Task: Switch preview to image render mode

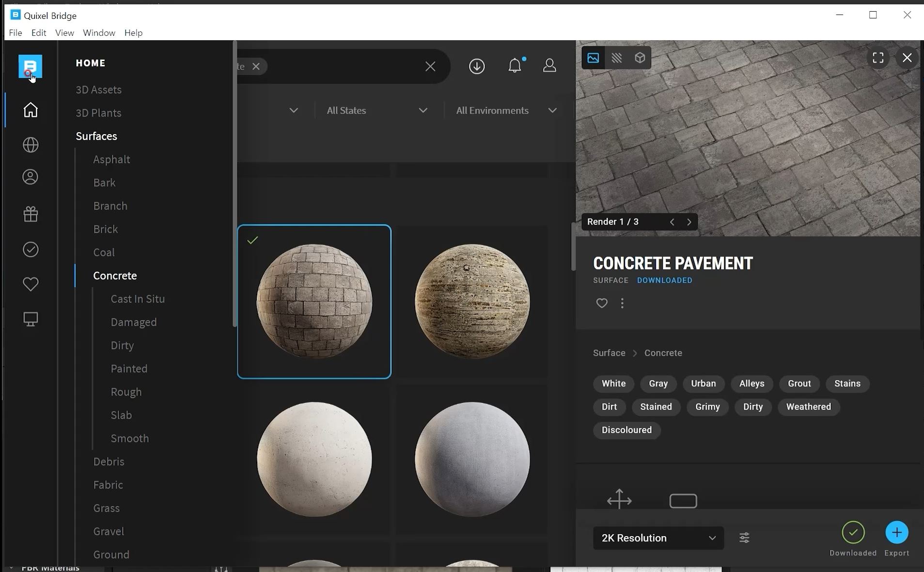Action: pos(593,58)
